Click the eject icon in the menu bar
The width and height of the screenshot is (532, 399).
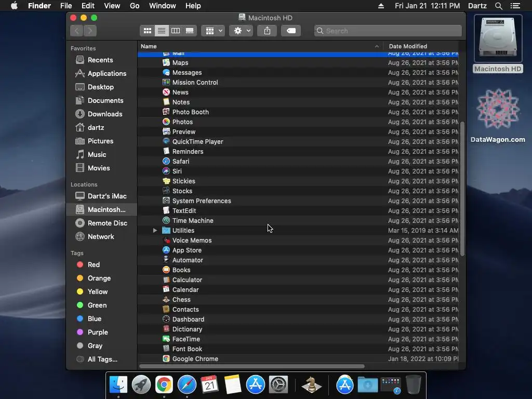[x=381, y=6]
